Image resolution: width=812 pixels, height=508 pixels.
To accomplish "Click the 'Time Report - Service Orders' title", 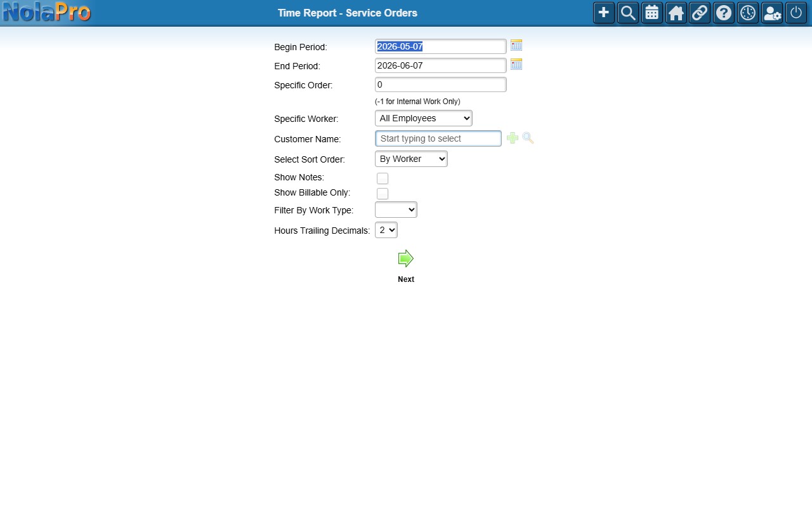I will [x=348, y=13].
